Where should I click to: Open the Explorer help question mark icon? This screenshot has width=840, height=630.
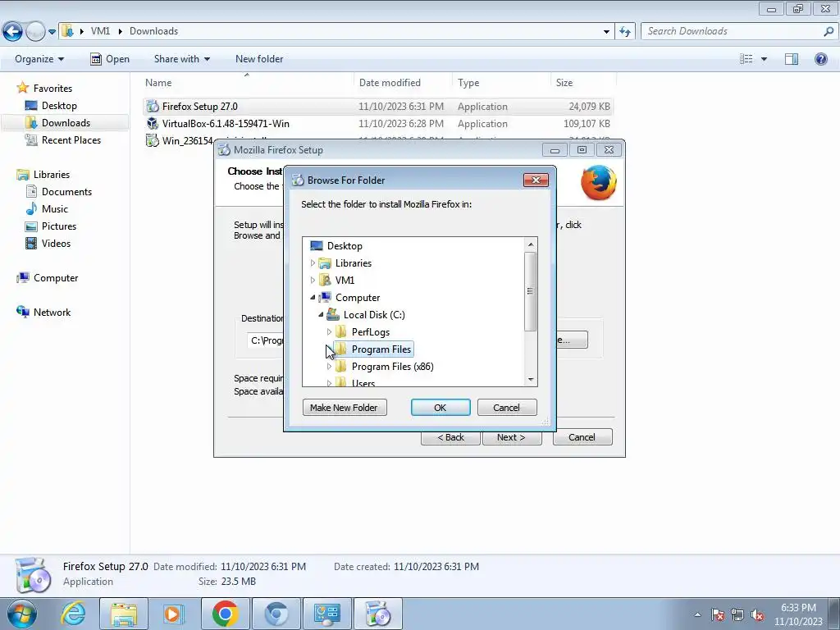point(820,59)
